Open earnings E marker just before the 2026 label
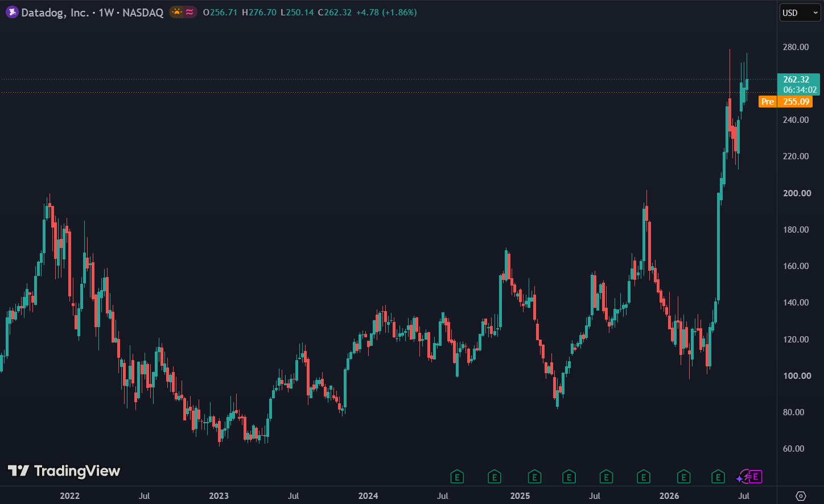 (644, 477)
